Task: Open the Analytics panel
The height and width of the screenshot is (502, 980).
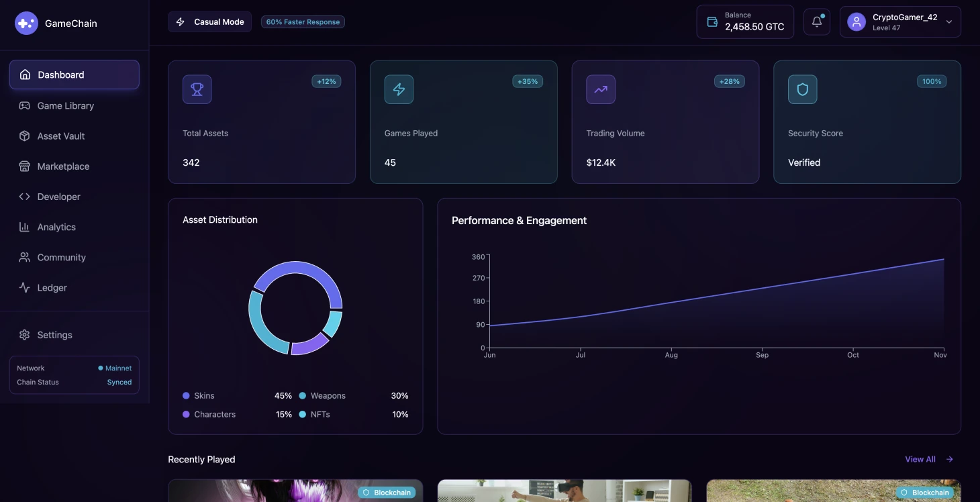Action: pos(56,227)
